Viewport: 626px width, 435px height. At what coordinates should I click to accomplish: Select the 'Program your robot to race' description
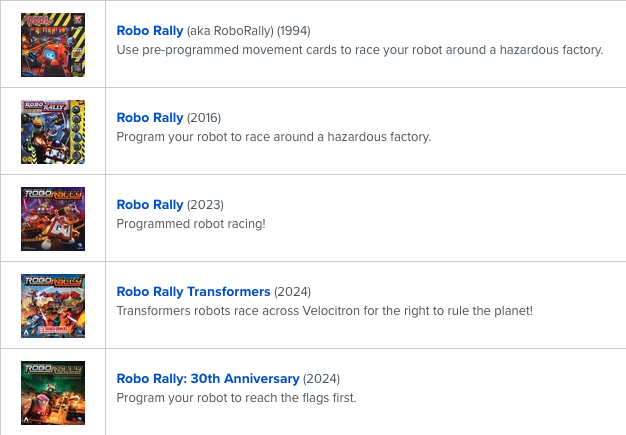(x=274, y=137)
